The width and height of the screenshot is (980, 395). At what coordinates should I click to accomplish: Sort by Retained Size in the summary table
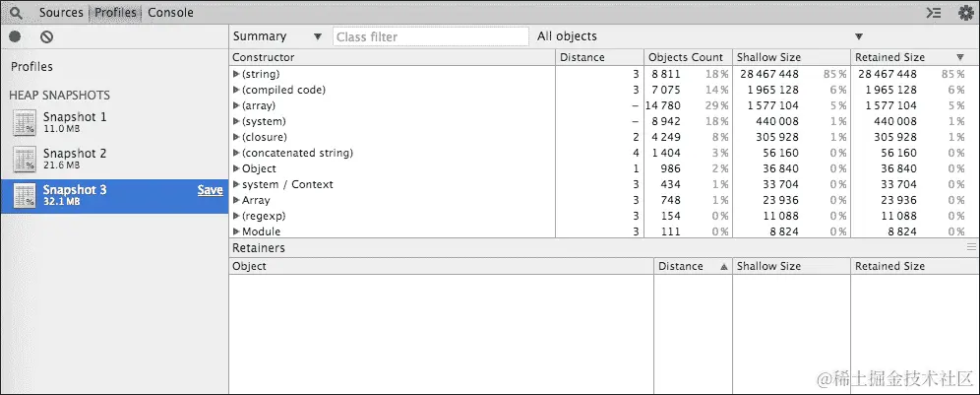[915, 57]
